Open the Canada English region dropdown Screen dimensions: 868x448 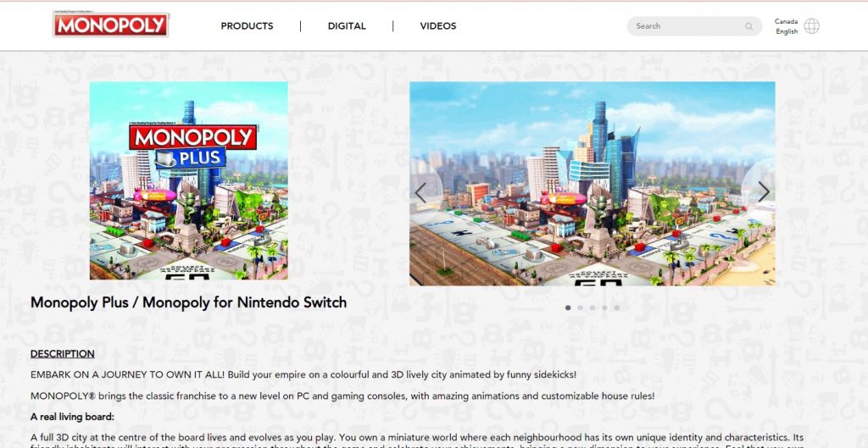pyautogui.click(x=786, y=26)
